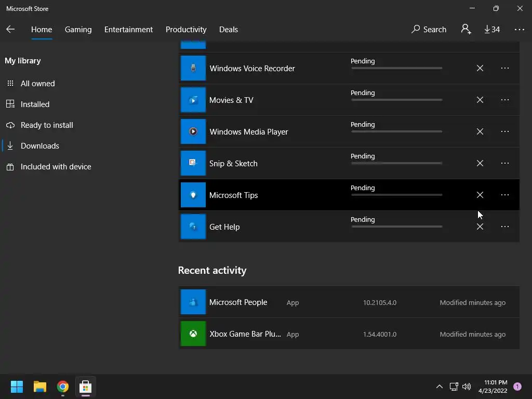
Task: Open more options for Windows Media Player
Action: click(x=505, y=131)
